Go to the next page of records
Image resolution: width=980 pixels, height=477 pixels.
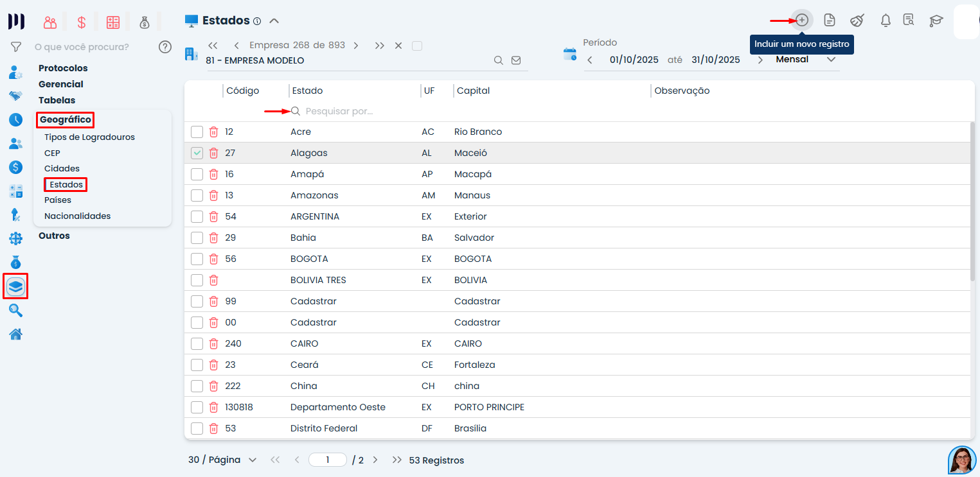pyautogui.click(x=375, y=460)
